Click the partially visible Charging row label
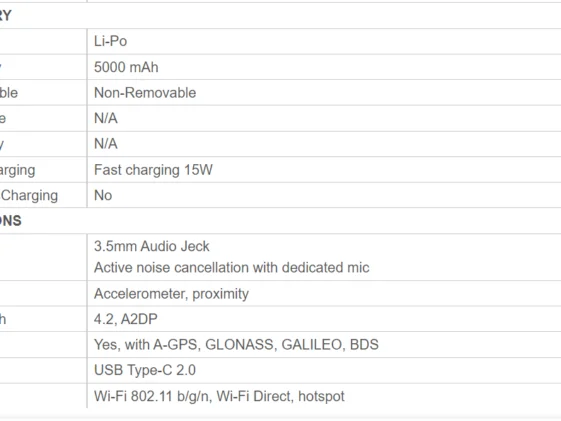Viewport: 561px width, 421px height. click(x=29, y=196)
